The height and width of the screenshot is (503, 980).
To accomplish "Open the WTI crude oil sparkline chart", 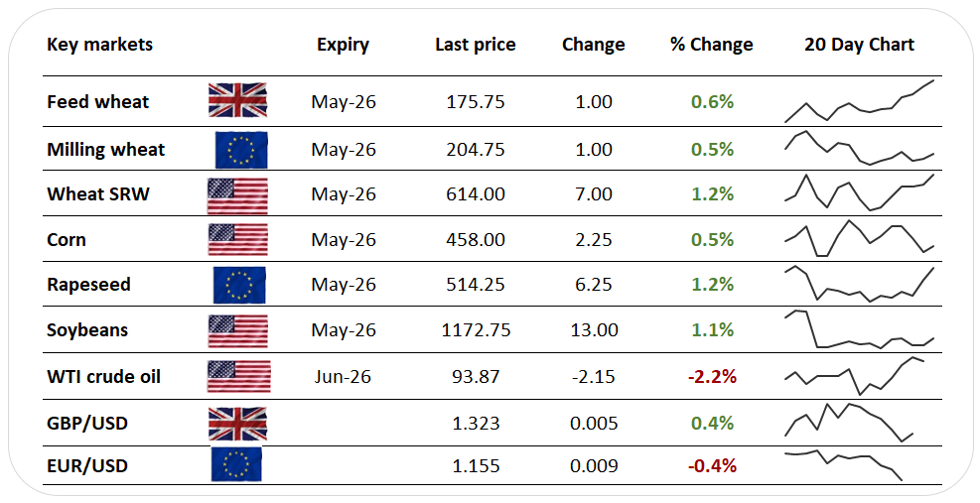I will [859, 376].
